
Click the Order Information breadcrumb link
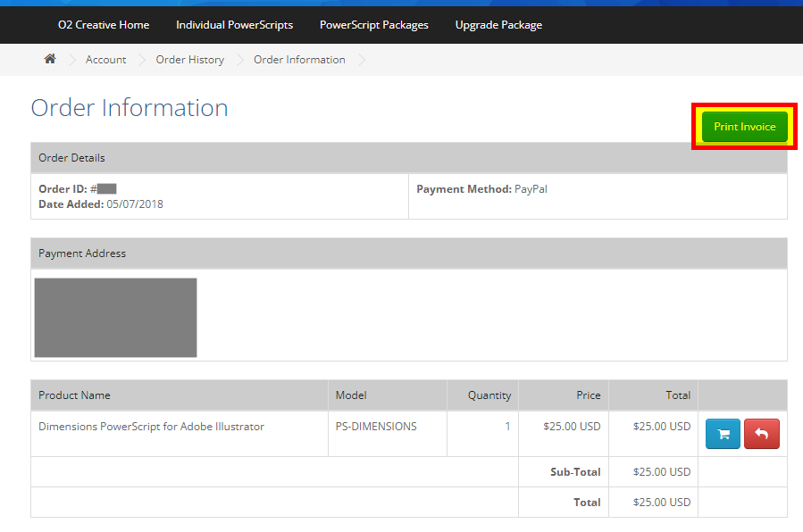click(299, 60)
